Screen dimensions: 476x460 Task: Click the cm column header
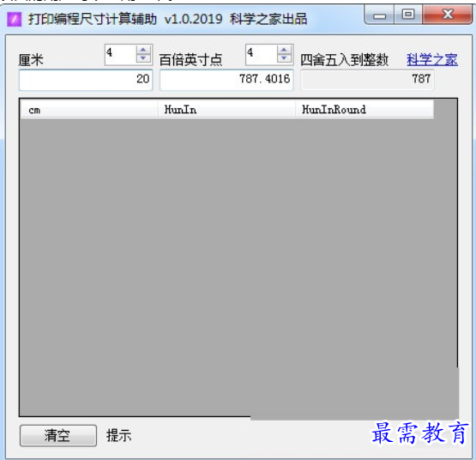pos(88,109)
